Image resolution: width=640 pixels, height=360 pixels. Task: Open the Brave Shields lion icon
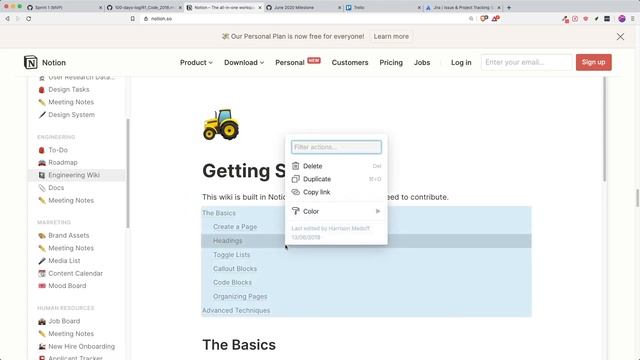pyautogui.click(x=484, y=18)
